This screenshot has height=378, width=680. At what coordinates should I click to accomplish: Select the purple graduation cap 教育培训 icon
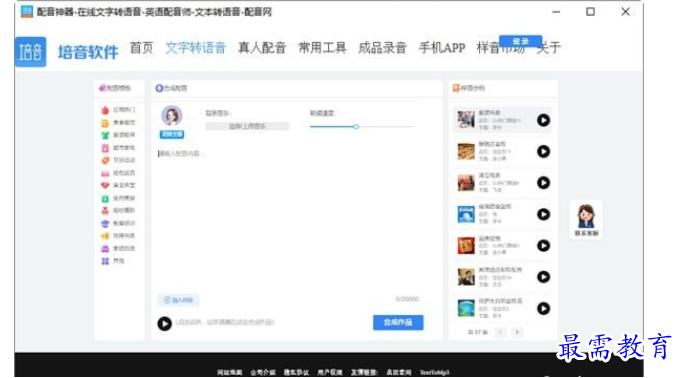[105, 223]
